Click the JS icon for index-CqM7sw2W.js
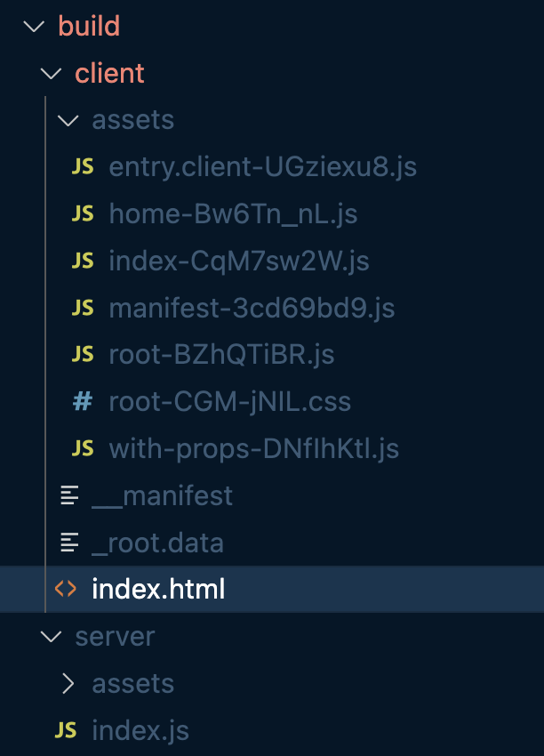Image resolution: width=544 pixels, height=756 pixels. tap(82, 261)
